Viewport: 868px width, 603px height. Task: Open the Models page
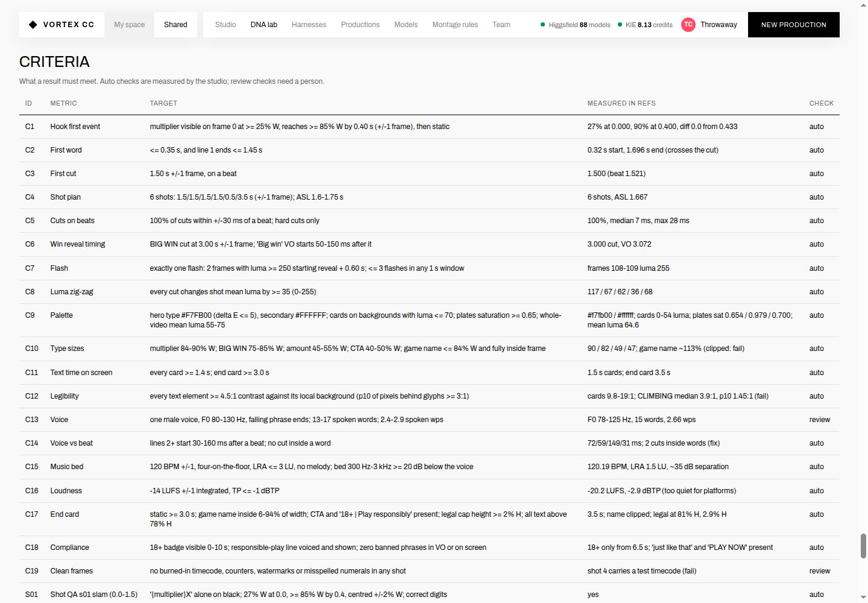(406, 25)
